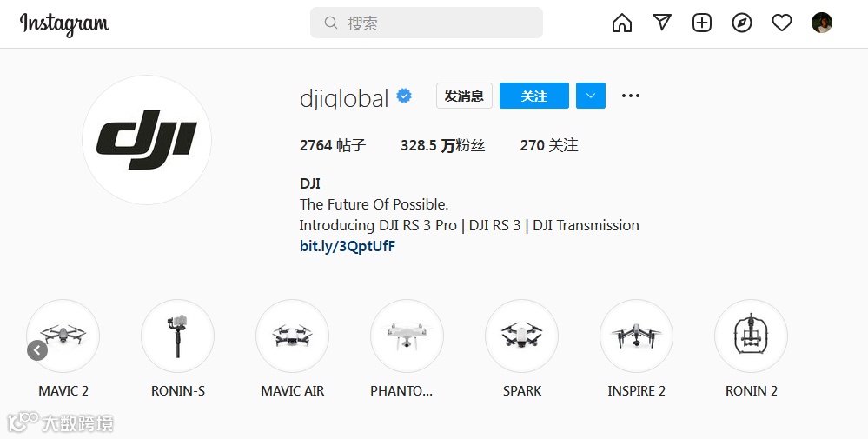Viewport: 868px width, 439px height.
Task: Open your profile avatar menu
Action: (822, 23)
